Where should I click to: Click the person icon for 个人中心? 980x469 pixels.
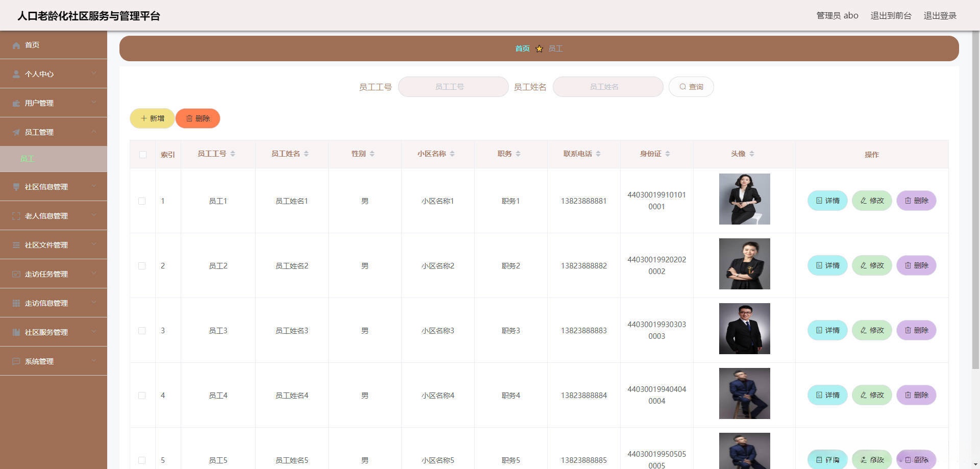[16, 75]
